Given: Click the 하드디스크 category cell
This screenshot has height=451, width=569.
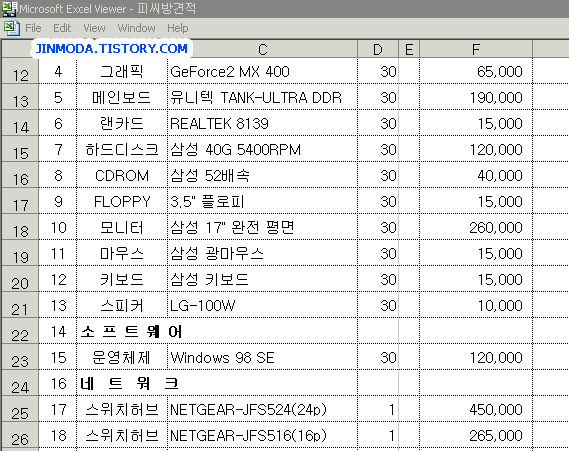Looking at the screenshot, I should [x=122, y=149].
